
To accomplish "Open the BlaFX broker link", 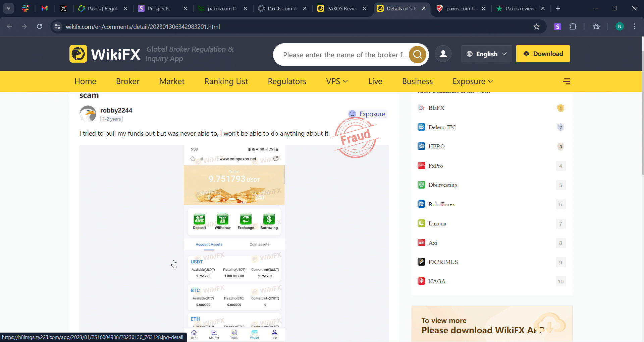I will pos(436,108).
